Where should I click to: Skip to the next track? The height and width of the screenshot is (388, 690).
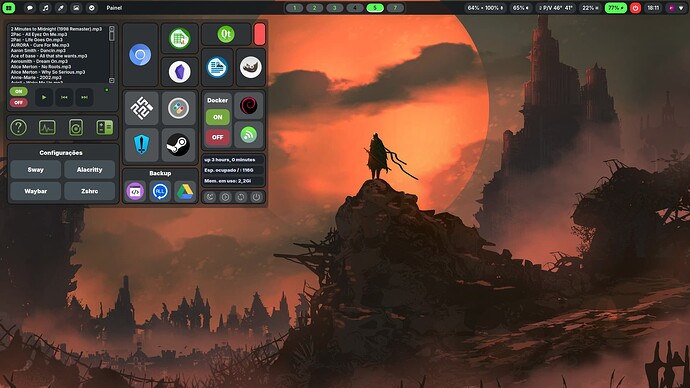pos(84,97)
